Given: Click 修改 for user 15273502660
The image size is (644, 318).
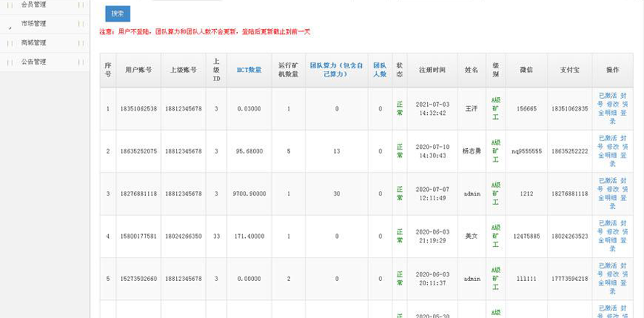Looking at the screenshot, I should click(x=613, y=274).
